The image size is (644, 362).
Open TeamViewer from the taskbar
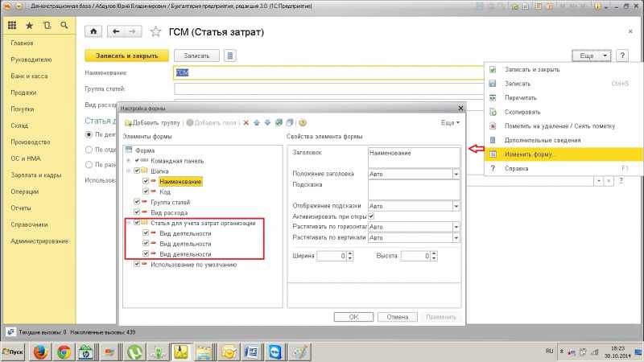(275, 352)
